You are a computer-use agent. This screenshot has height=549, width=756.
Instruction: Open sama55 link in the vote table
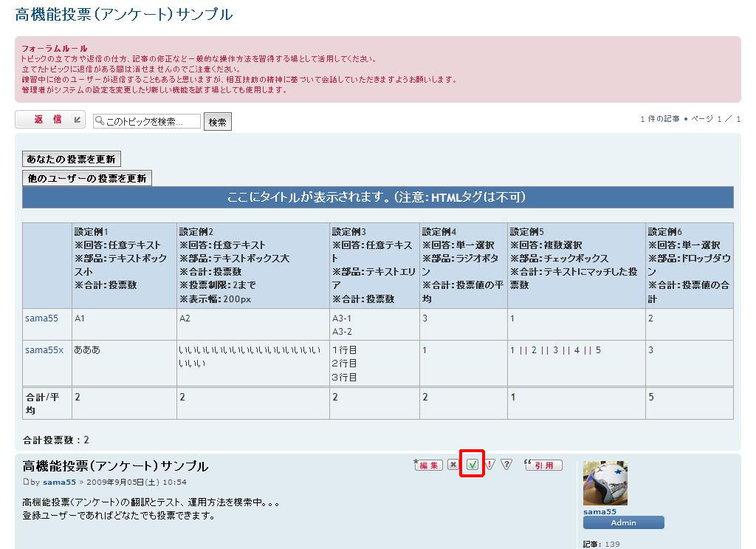click(x=41, y=318)
